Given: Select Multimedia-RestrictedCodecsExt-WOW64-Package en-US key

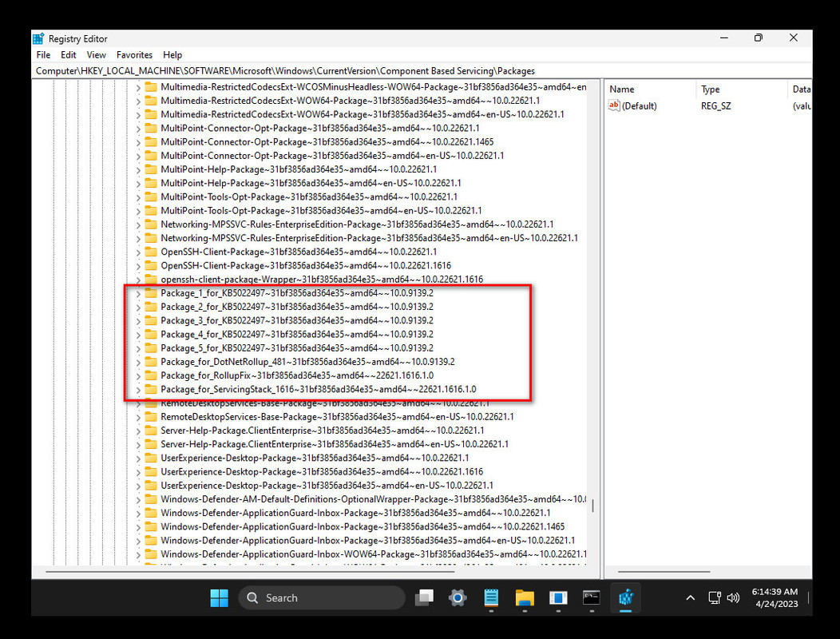Looking at the screenshot, I should [x=363, y=114].
